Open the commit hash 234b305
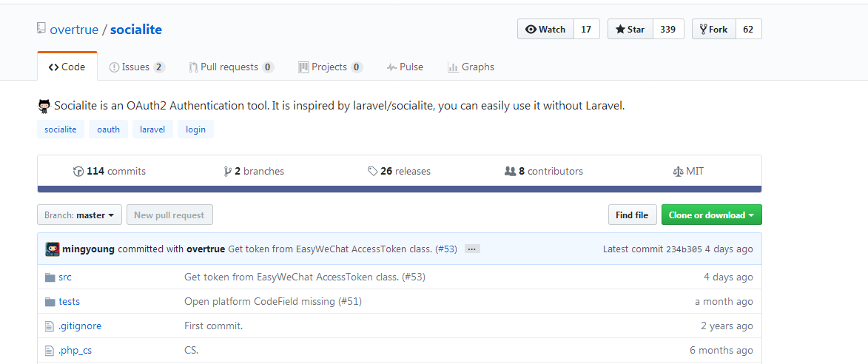The height and width of the screenshot is (364, 868). click(x=684, y=249)
